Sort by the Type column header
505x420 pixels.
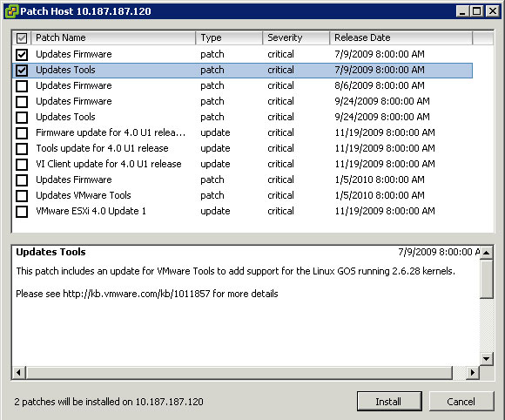coord(229,37)
